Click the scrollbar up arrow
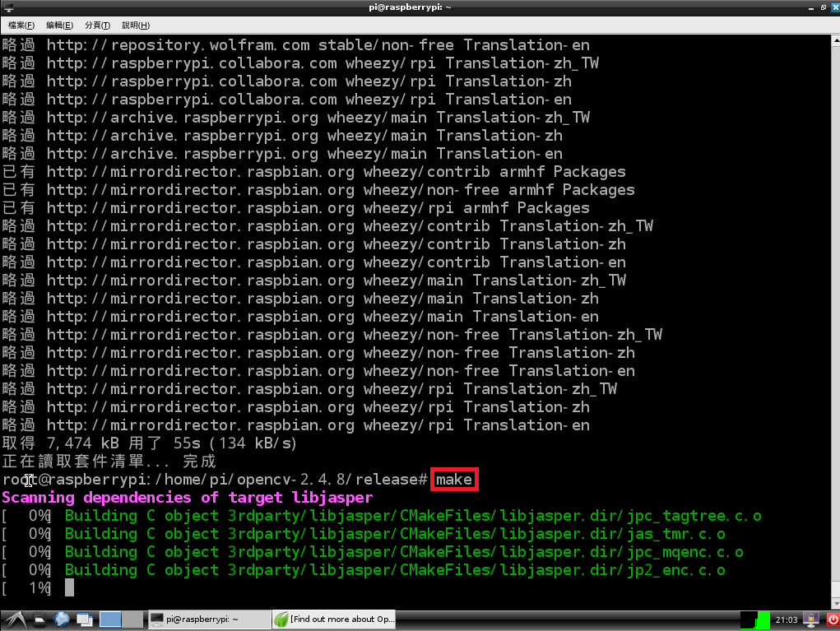The image size is (840, 631). tap(836, 40)
